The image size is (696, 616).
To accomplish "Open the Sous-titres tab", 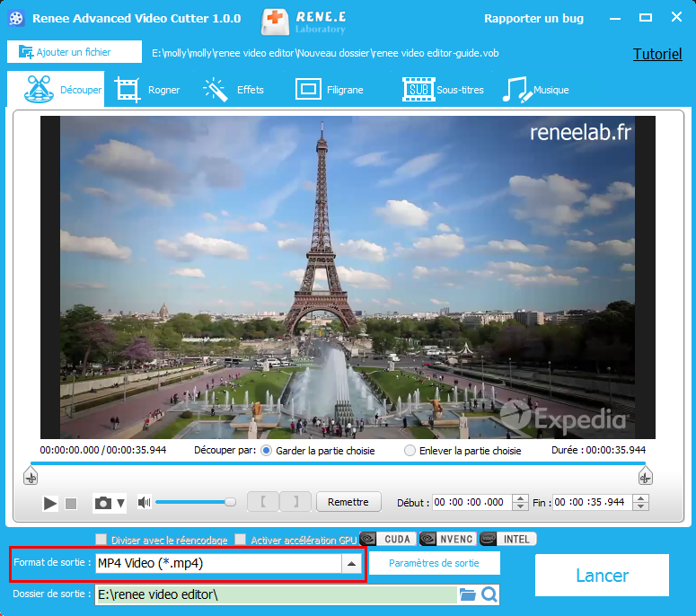I will pyautogui.click(x=443, y=90).
